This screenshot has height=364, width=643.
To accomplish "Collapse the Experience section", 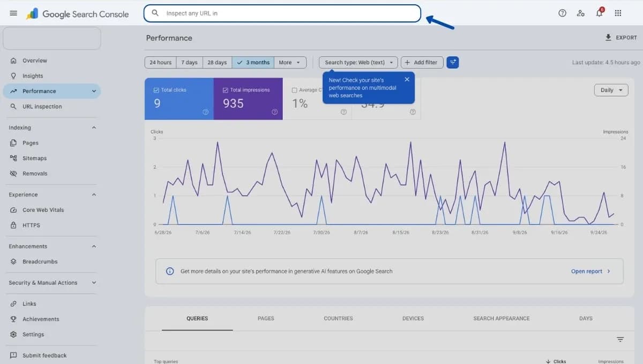I will pos(94,195).
